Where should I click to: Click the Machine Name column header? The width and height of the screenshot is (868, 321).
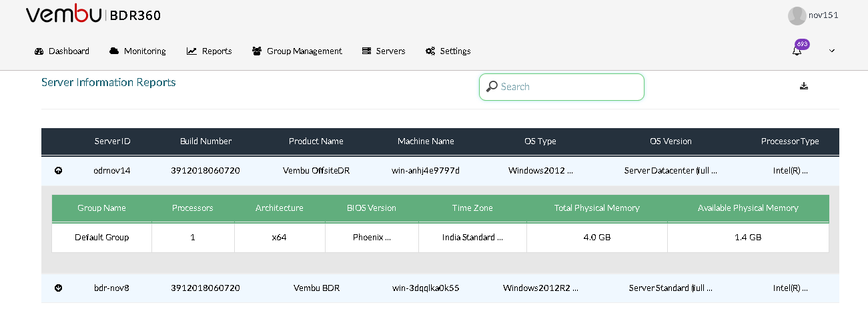click(x=426, y=141)
